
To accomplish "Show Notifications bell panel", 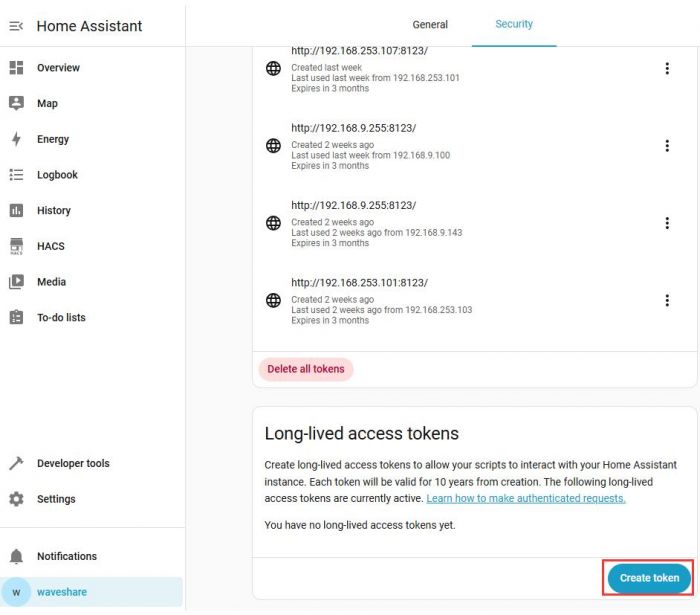I will coord(16,556).
